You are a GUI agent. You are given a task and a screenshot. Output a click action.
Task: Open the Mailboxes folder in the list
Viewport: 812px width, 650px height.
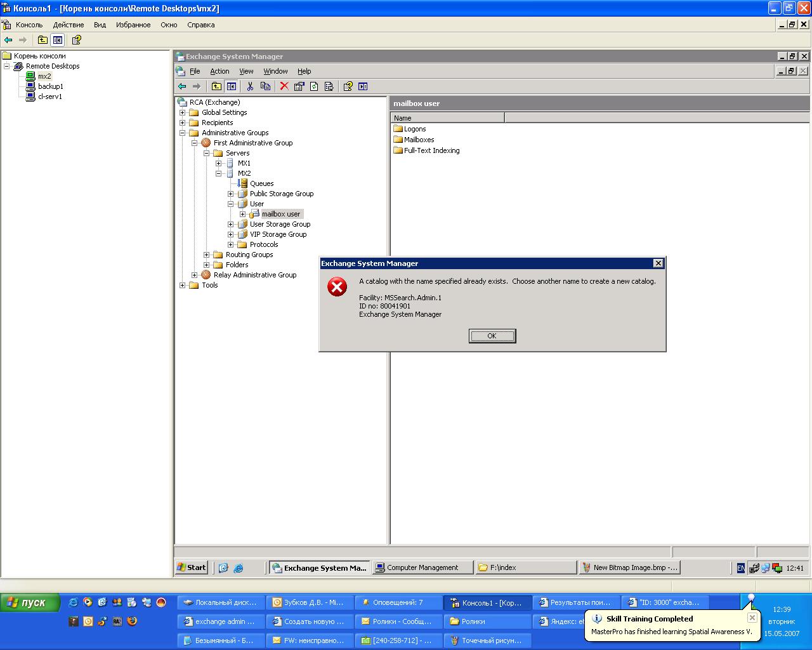click(414, 140)
